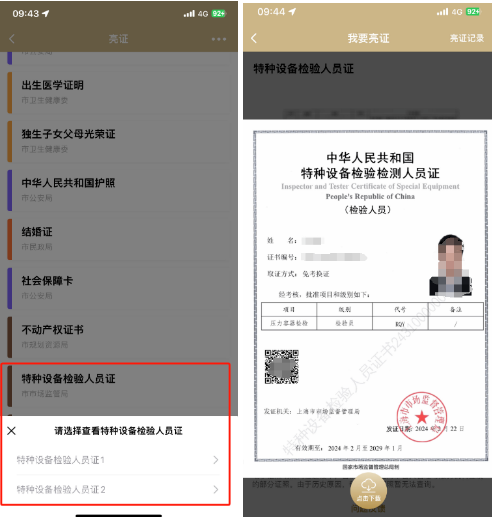Tap the QR code on the certificate
The height and width of the screenshot is (517, 492).
point(281,367)
